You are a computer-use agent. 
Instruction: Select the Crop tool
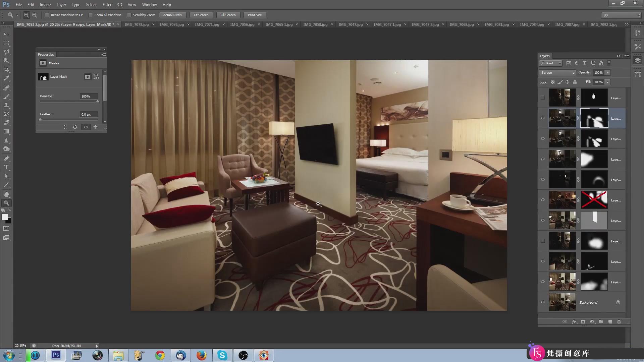click(x=7, y=69)
